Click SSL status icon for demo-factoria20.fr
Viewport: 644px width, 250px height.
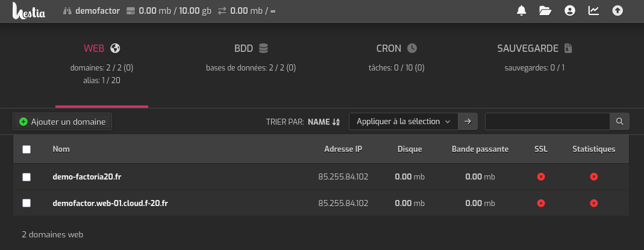point(541,177)
